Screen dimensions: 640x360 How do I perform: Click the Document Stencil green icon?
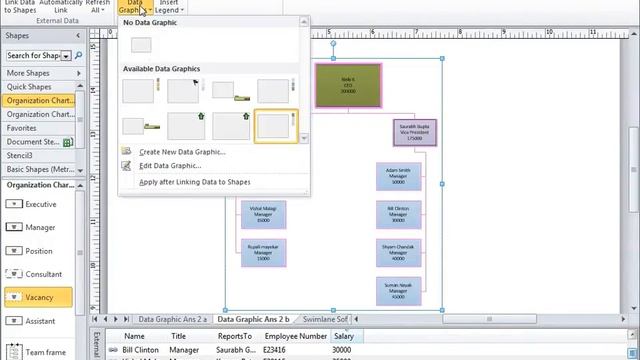point(68,142)
